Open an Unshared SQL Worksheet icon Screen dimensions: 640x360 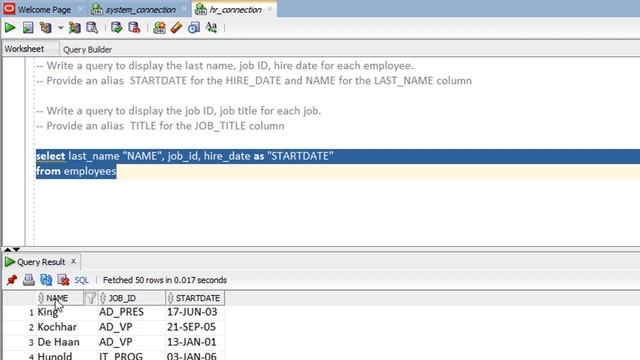click(x=159, y=28)
